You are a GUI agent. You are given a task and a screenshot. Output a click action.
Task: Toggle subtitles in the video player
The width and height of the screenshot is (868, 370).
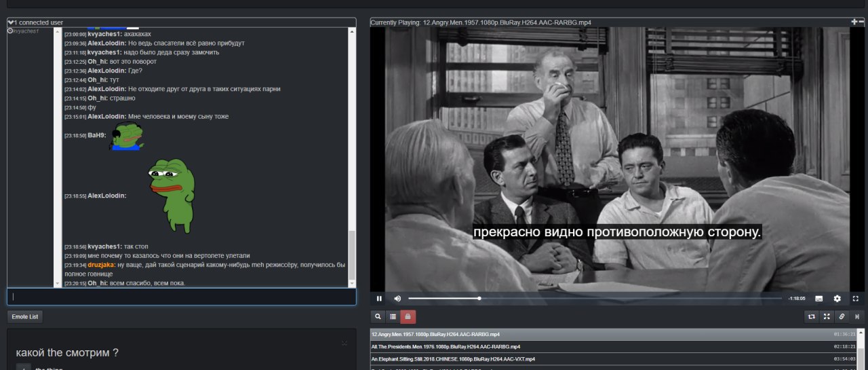818,299
